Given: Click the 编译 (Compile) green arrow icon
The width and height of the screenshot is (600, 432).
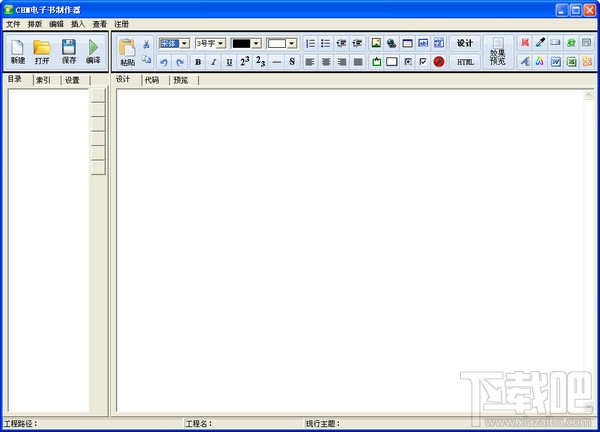Looking at the screenshot, I should pos(93,52).
